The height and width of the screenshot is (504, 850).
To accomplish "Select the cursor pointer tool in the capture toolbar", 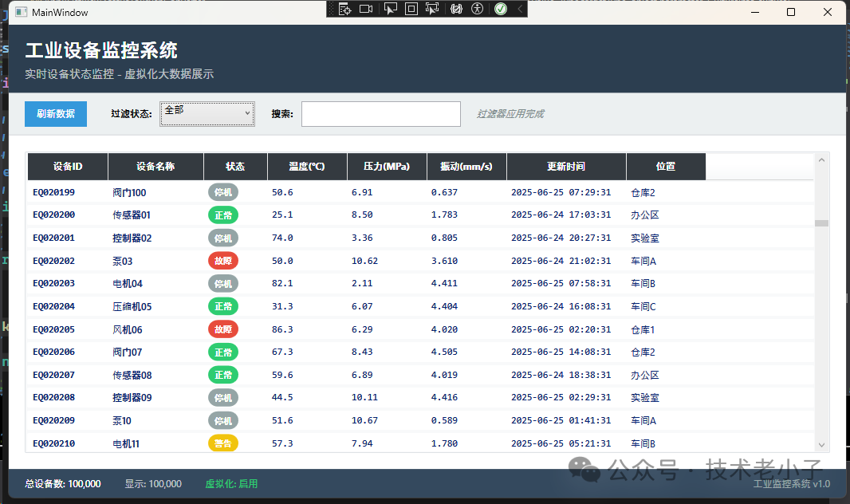I will (392, 8).
